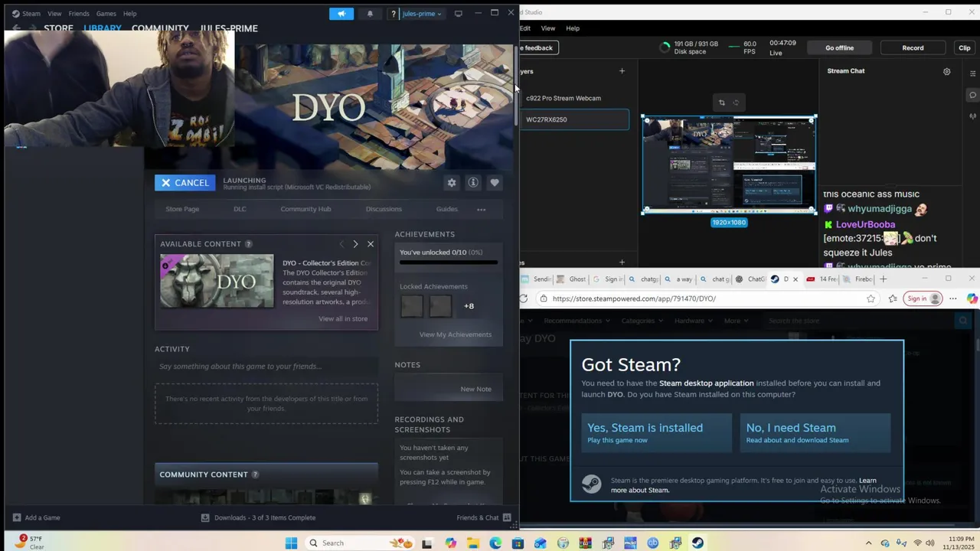Show DYO game info icon
Screen dimensions: 980x551
(473, 182)
